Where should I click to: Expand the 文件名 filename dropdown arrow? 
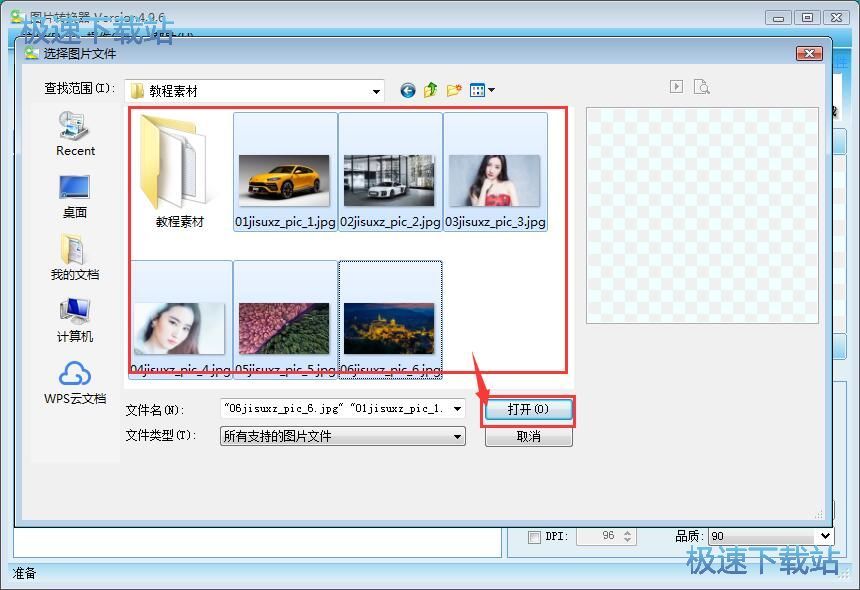[x=456, y=408]
